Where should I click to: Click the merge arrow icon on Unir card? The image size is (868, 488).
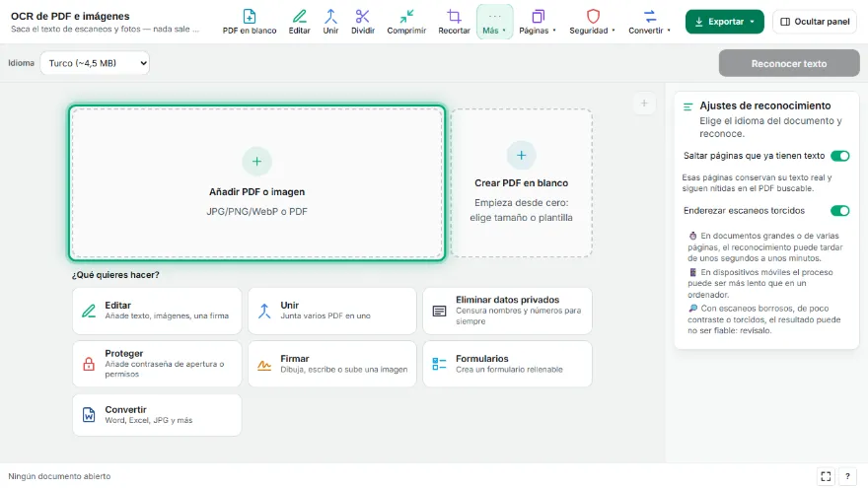pyautogui.click(x=264, y=311)
